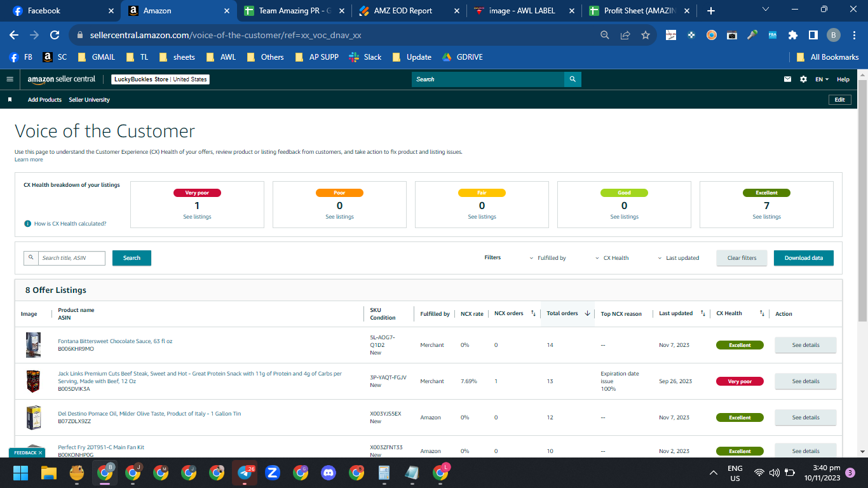Image resolution: width=868 pixels, height=488 pixels.
Task: Open a new Chrome tab
Action: tap(711, 11)
